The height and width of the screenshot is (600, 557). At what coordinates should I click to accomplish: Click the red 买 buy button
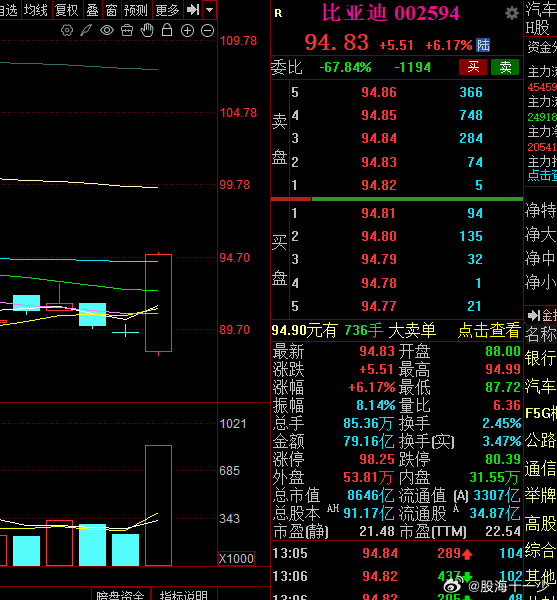pyautogui.click(x=473, y=67)
